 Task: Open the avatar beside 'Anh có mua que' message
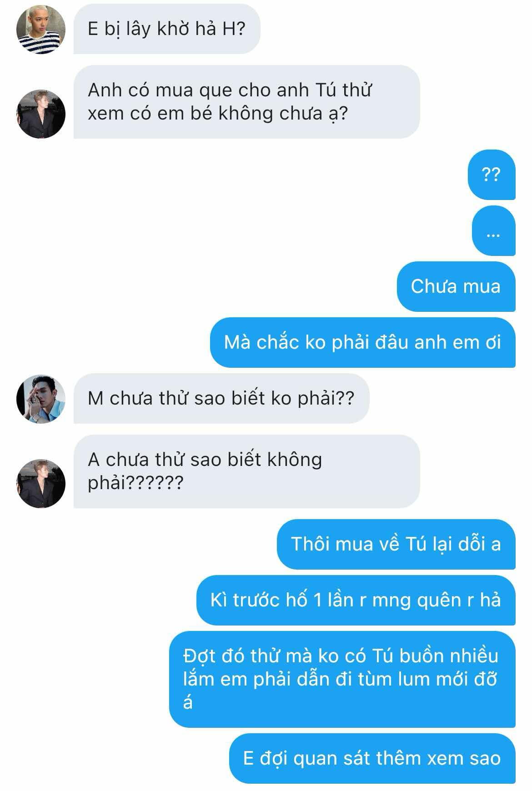point(41,114)
